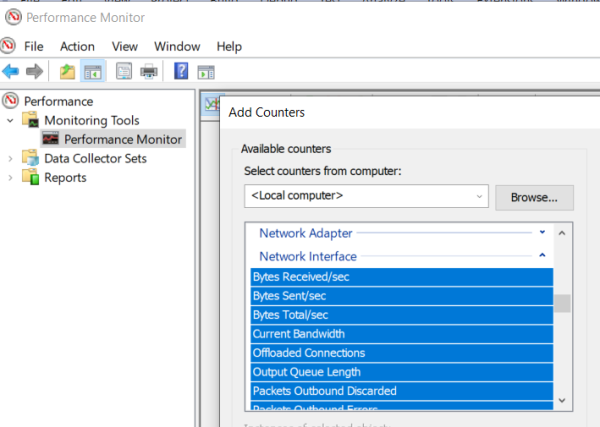Toggle the Show/Hide Action Pane icon
Viewport: 600px width, 427px height.
pyautogui.click(x=206, y=72)
